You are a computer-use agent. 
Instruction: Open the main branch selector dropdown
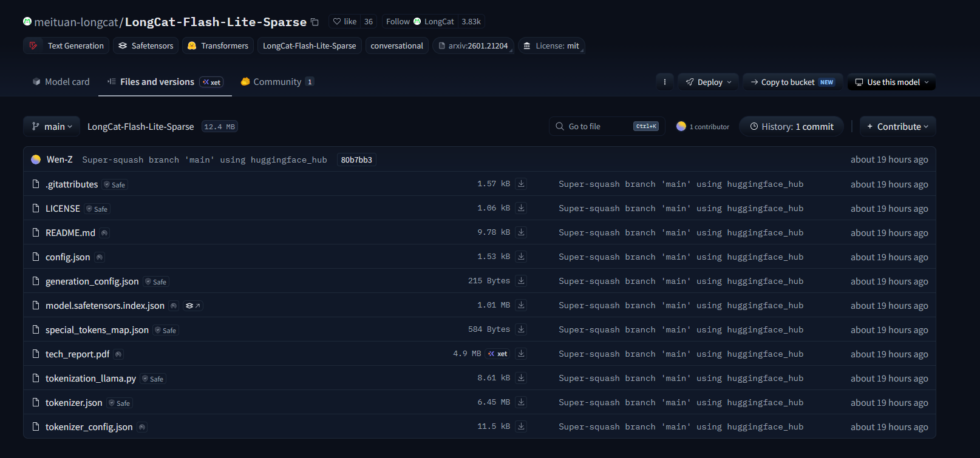coord(52,126)
